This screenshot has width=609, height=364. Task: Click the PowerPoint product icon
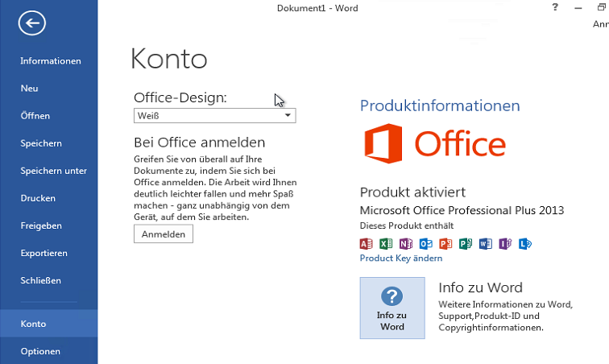pos(445,243)
